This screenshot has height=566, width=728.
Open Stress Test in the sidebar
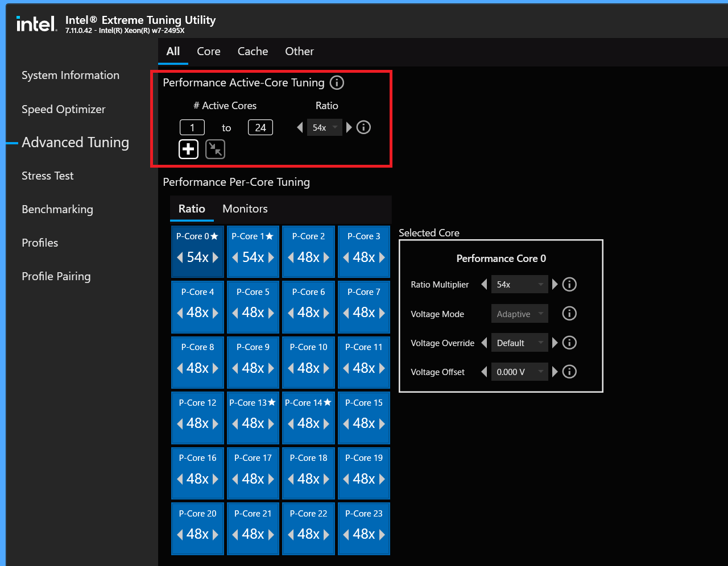point(48,176)
